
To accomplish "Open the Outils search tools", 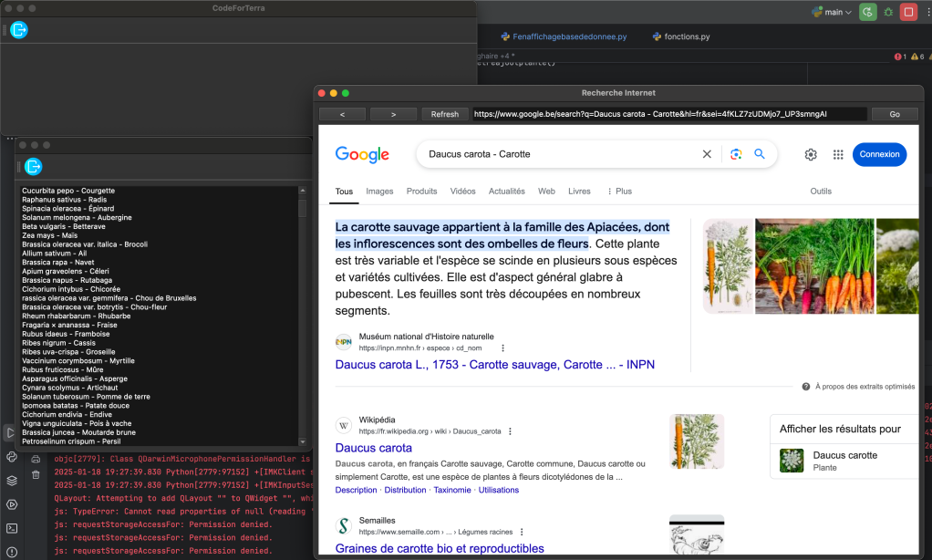I will pos(821,192).
